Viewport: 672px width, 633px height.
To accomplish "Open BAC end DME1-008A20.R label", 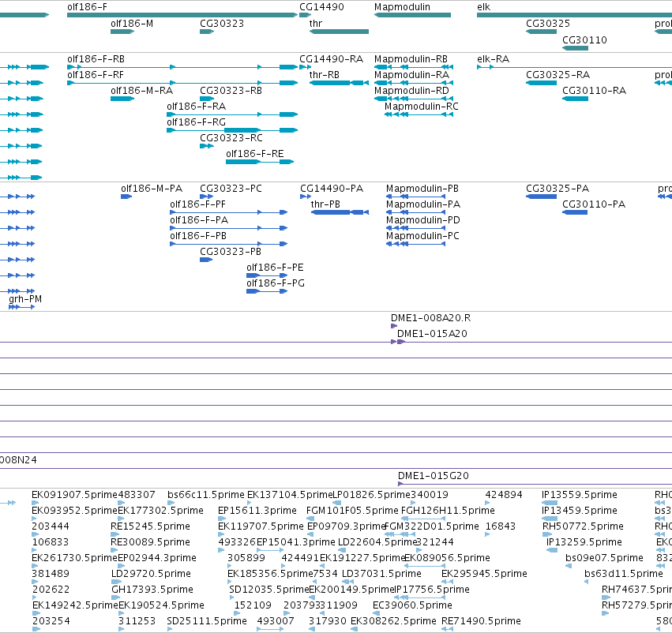I will point(430,318).
